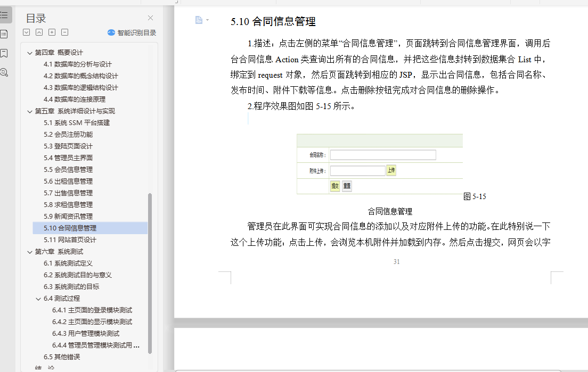Go to 6.4.2 主页面的显示模块测试
This screenshot has width=588, height=372.
[x=92, y=322]
